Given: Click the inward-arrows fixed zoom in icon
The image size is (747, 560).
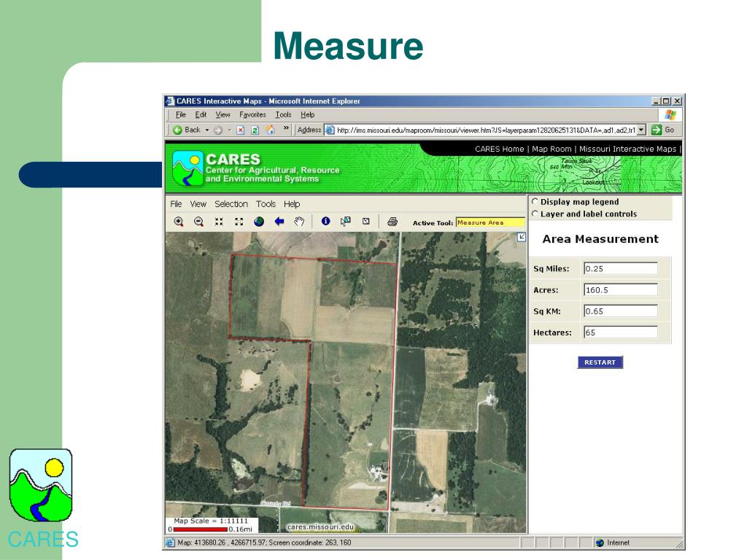Looking at the screenshot, I should [x=219, y=222].
